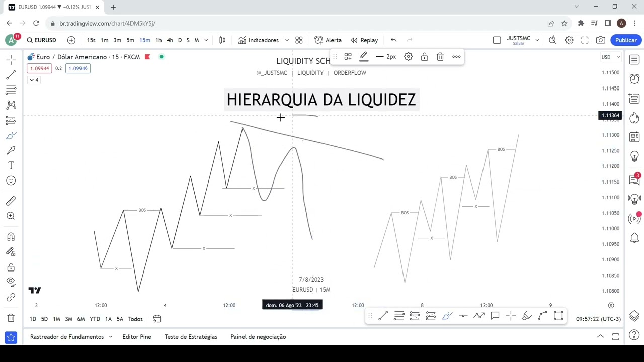644x362 pixels.
Task: Open the go to date calendar icon
Action: tap(157, 319)
